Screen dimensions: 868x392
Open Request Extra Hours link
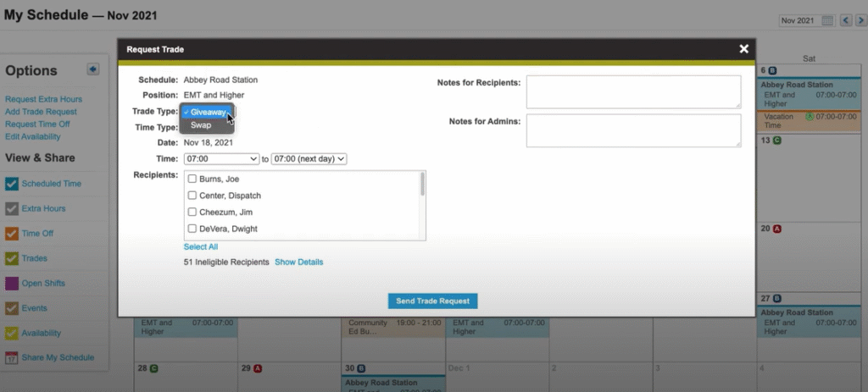click(x=44, y=99)
